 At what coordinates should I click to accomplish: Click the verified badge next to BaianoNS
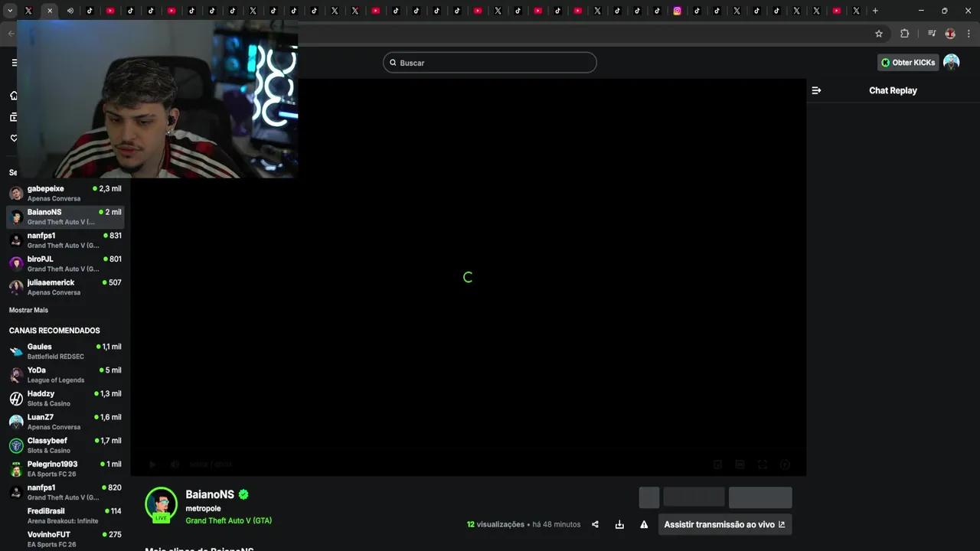point(243,494)
